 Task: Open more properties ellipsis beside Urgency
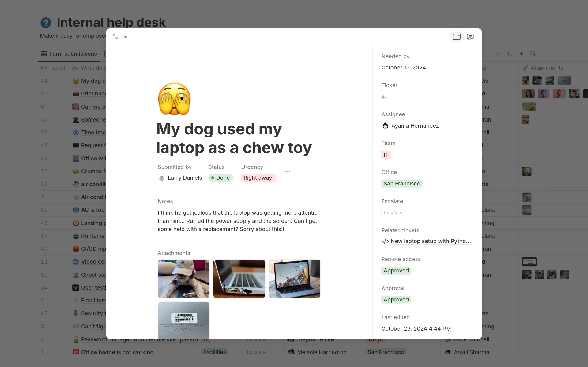[287, 171]
